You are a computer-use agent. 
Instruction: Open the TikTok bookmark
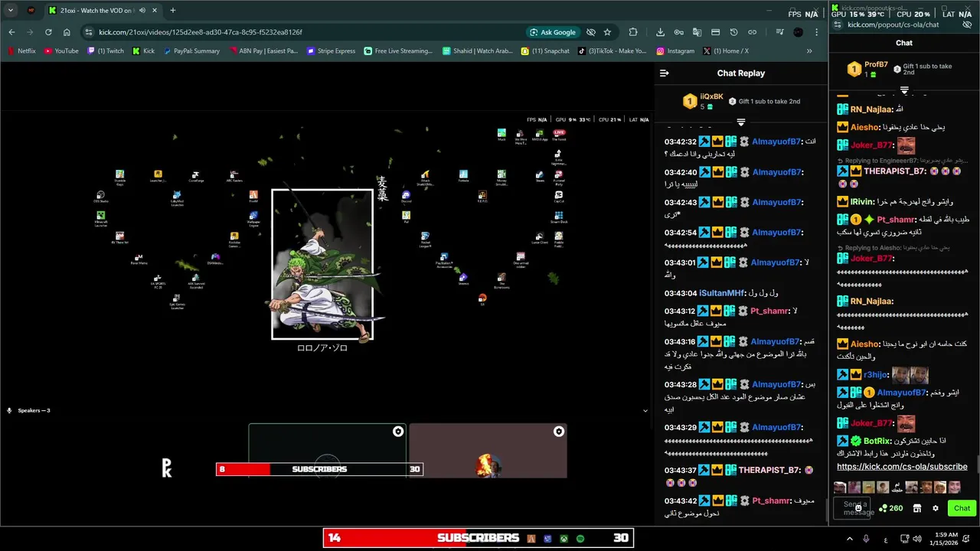point(612,51)
